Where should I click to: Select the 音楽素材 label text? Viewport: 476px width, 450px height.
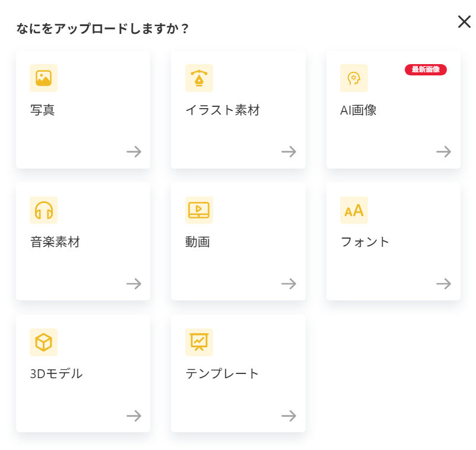click(55, 242)
